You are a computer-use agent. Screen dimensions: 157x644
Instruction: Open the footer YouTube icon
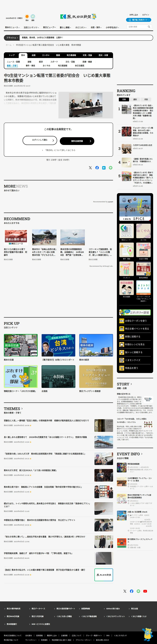tap(145, 591)
